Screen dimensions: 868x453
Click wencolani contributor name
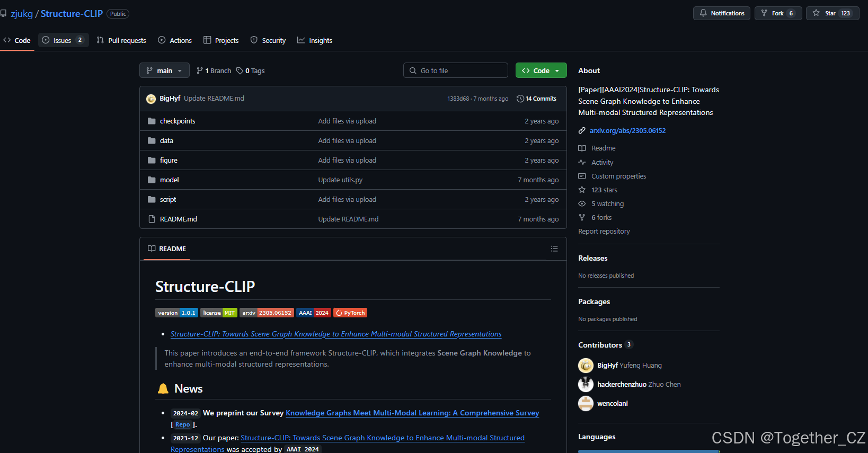(x=613, y=404)
